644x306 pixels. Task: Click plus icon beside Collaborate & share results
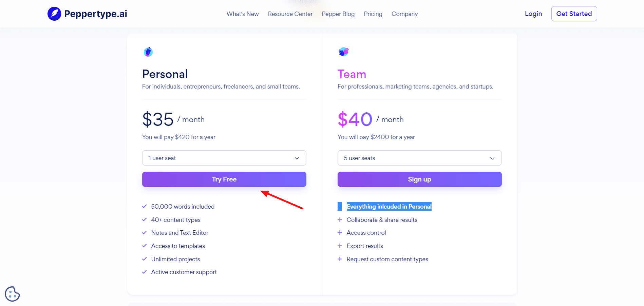click(x=340, y=220)
